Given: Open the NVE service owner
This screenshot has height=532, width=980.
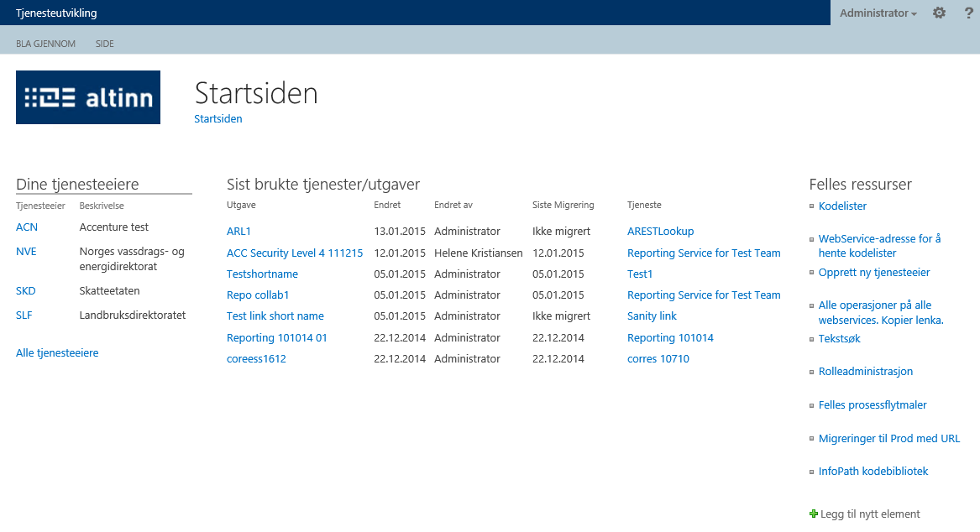Looking at the screenshot, I should point(26,252).
